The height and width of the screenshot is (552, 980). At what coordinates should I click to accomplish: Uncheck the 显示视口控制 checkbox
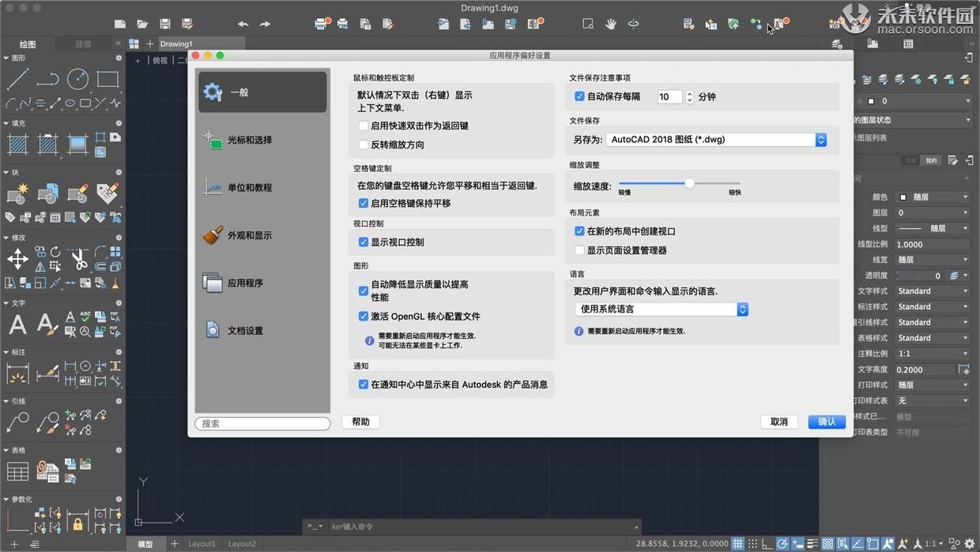pyautogui.click(x=364, y=242)
